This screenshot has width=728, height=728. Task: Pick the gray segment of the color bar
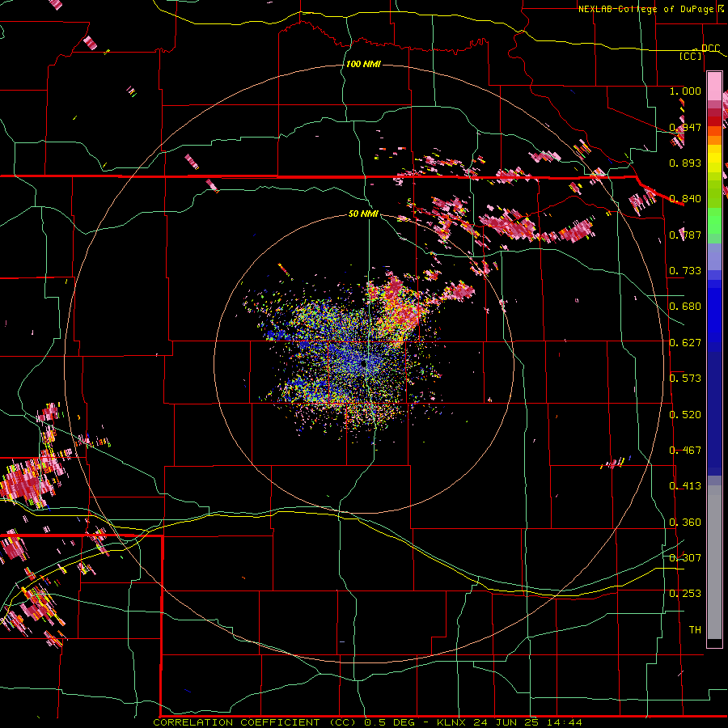(x=714, y=562)
